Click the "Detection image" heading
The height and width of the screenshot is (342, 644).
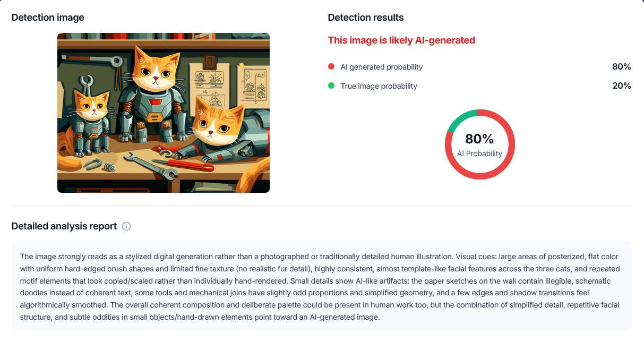[x=48, y=18]
